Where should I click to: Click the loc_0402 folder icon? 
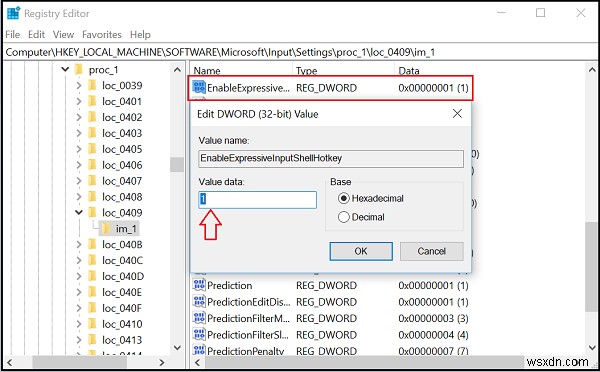point(93,117)
